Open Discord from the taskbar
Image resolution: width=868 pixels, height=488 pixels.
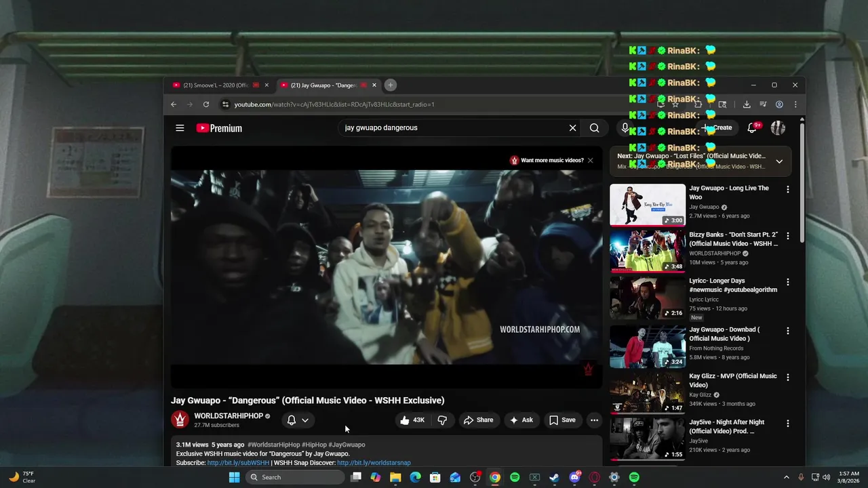pos(574,477)
